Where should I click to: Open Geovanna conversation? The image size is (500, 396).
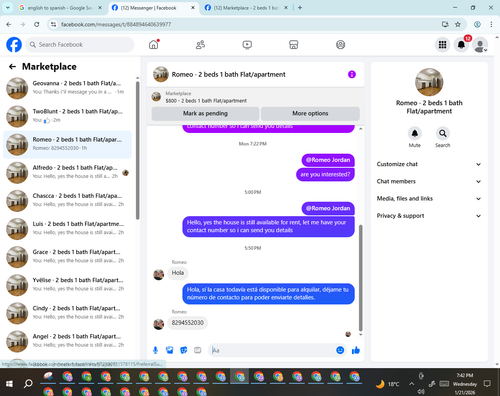67,88
